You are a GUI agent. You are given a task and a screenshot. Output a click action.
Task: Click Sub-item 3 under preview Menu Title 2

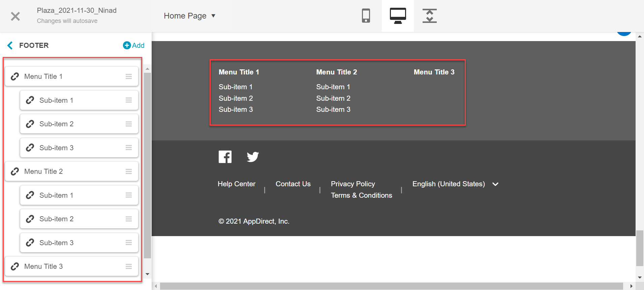[333, 109]
